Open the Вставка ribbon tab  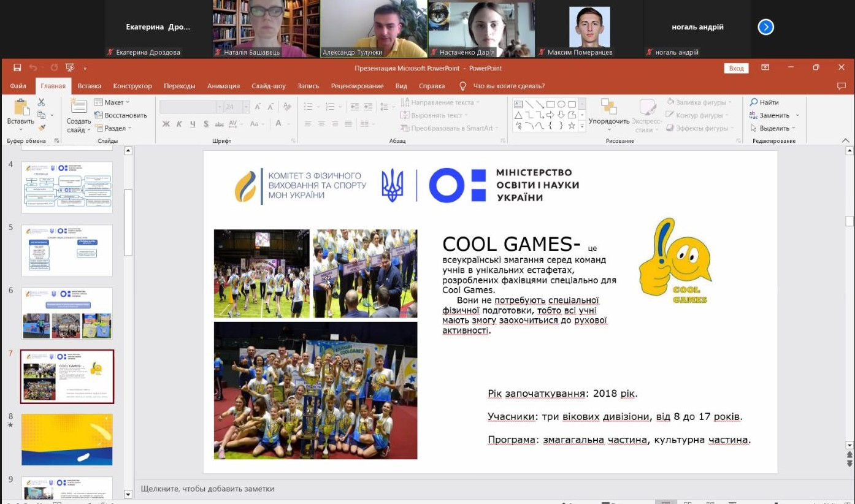pos(90,86)
